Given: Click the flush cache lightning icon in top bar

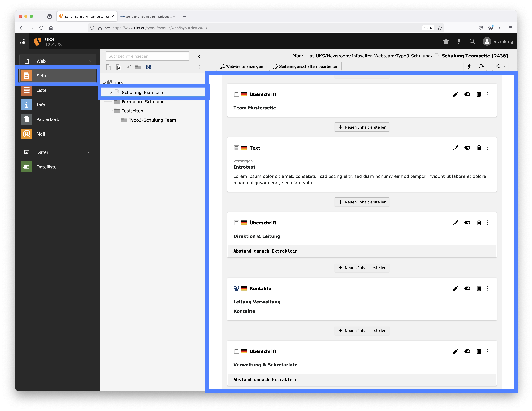Looking at the screenshot, I should pos(459,41).
